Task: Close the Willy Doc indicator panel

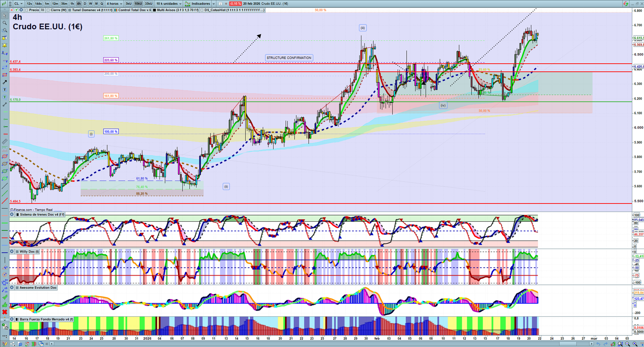Action: point(12,251)
